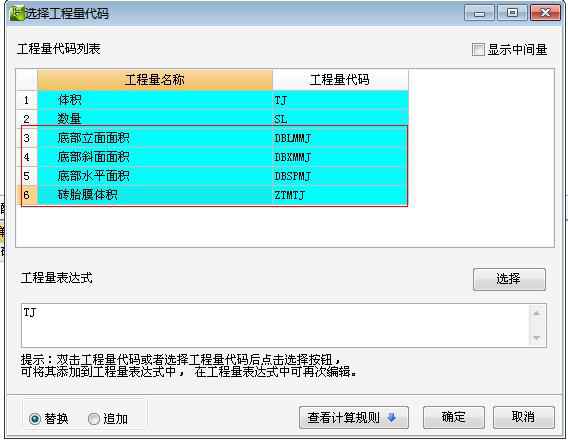Click the 工程量名称 column header
Image resolution: width=568 pixels, height=444 pixels.
coord(155,80)
